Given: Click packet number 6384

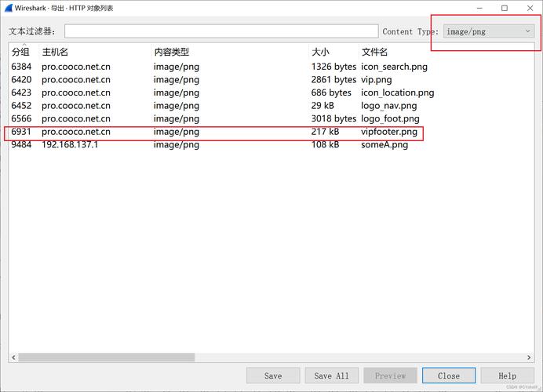Looking at the screenshot, I should [x=21, y=67].
